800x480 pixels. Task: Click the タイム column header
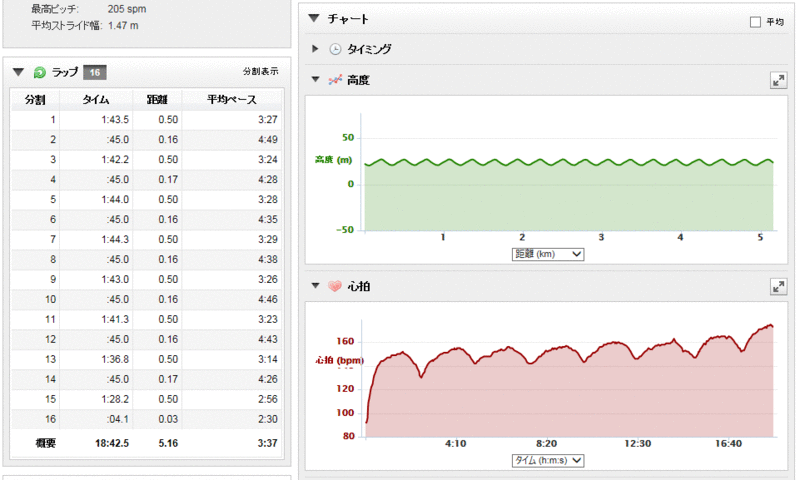[x=95, y=99]
